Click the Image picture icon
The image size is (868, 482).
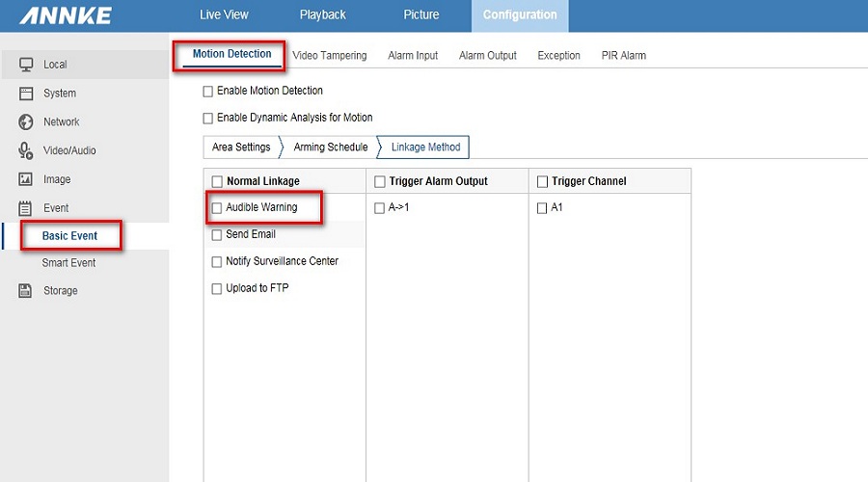[25, 179]
